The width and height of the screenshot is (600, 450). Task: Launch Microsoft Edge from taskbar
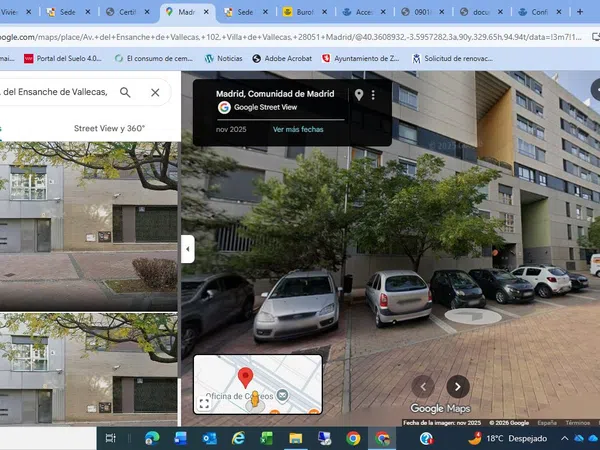(152, 438)
